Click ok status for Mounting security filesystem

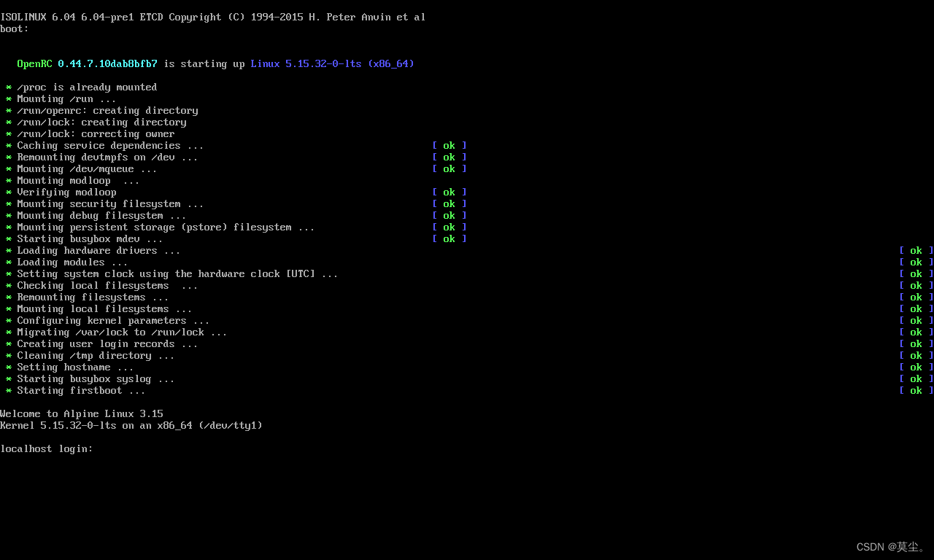[449, 203]
